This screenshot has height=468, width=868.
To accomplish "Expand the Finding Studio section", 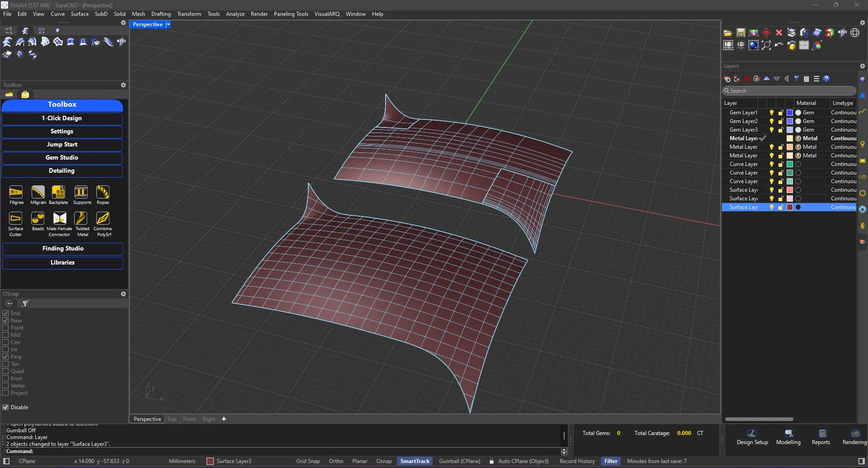I will pos(63,249).
